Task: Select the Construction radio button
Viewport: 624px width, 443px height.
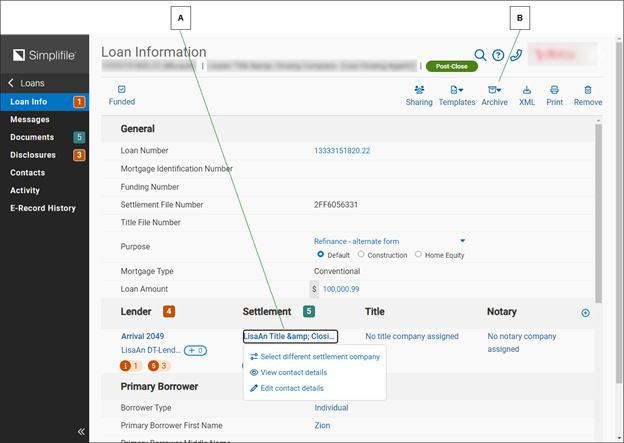Action: click(x=361, y=254)
